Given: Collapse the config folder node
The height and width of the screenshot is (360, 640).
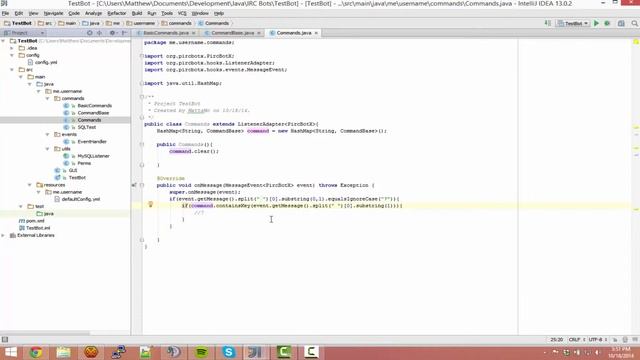Looking at the screenshot, I should [x=12, y=55].
